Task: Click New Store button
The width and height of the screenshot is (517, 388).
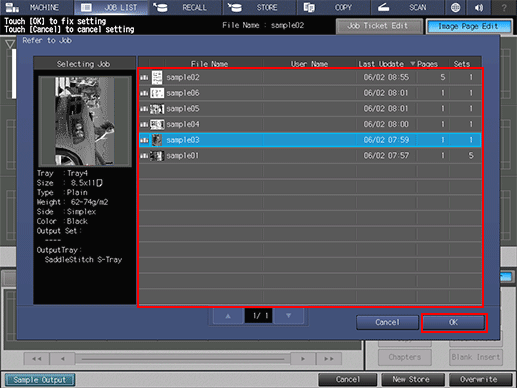Action: point(413,380)
